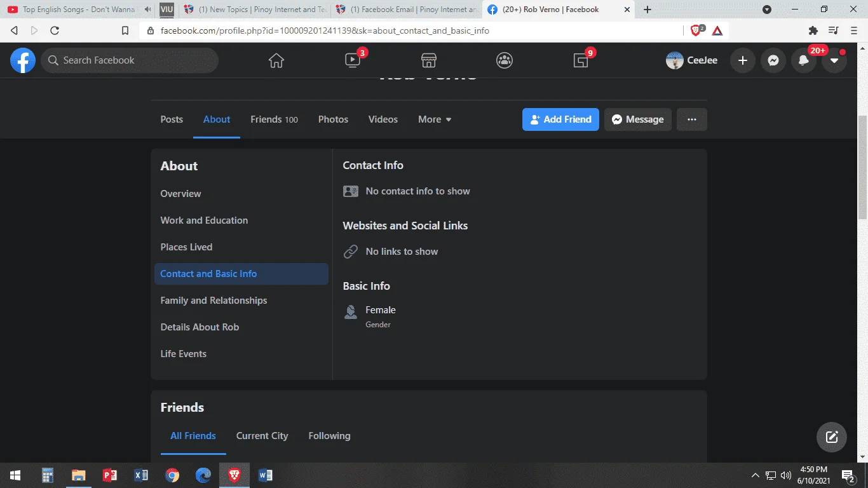Image resolution: width=868 pixels, height=488 pixels.
Task: Click the browser Forward arrow
Action: coord(34,30)
